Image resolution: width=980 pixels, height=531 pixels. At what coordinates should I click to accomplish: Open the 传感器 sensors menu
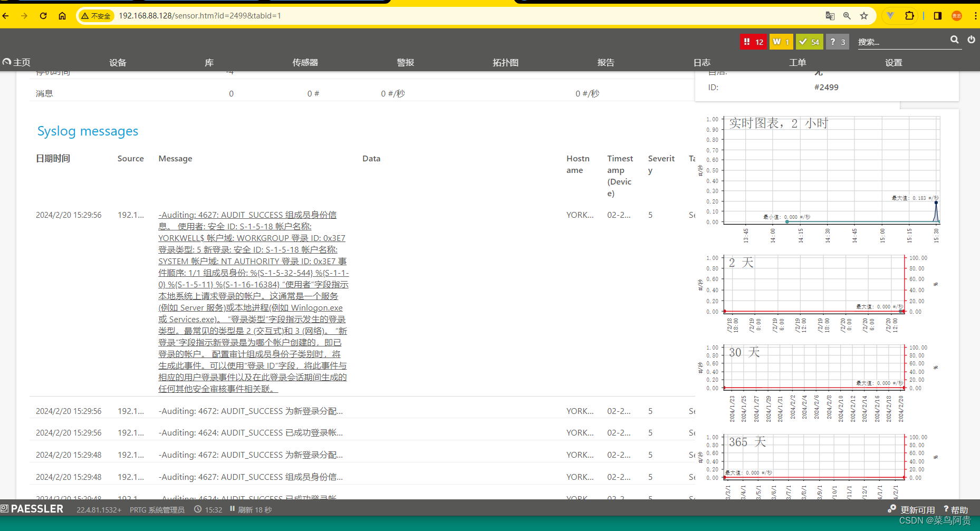tap(305, 62)
